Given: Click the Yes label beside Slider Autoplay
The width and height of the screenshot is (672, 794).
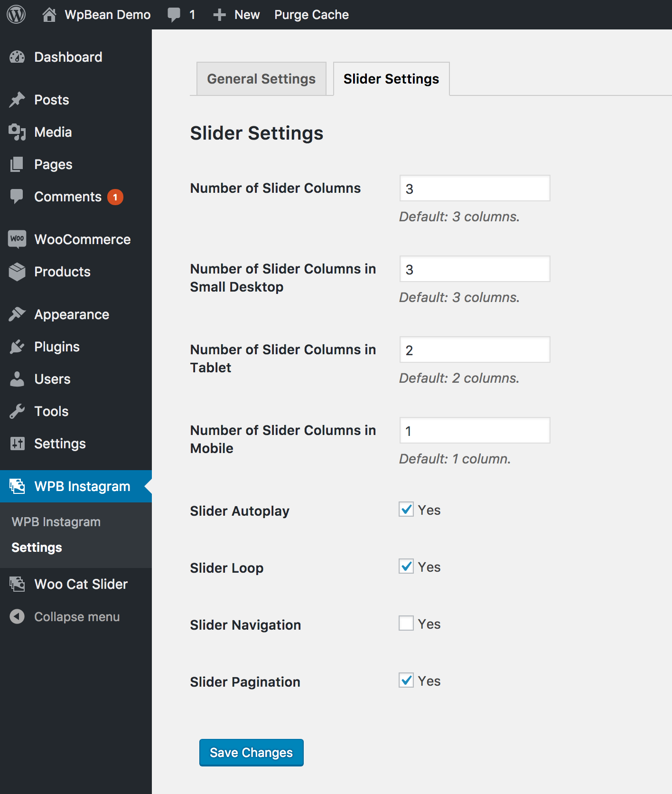Looking at the screenshot, I should (x=429, y=510).
